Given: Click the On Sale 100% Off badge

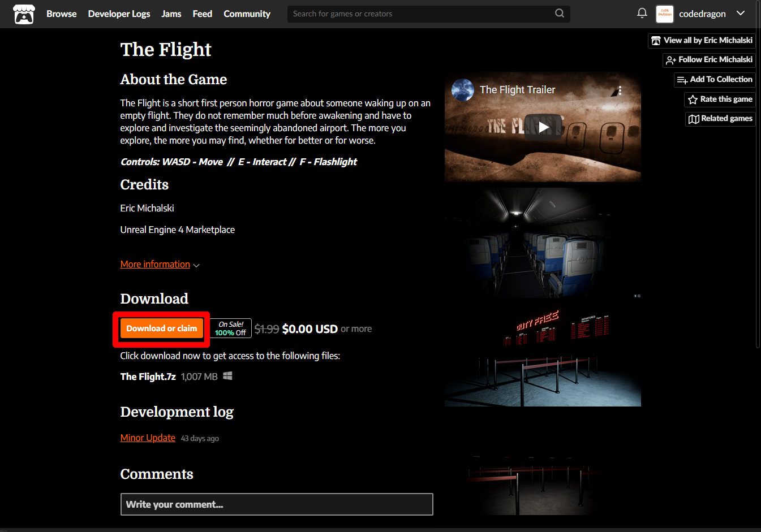Looking at the screenshot, I should pyautogui.click(x=231, y=328).
